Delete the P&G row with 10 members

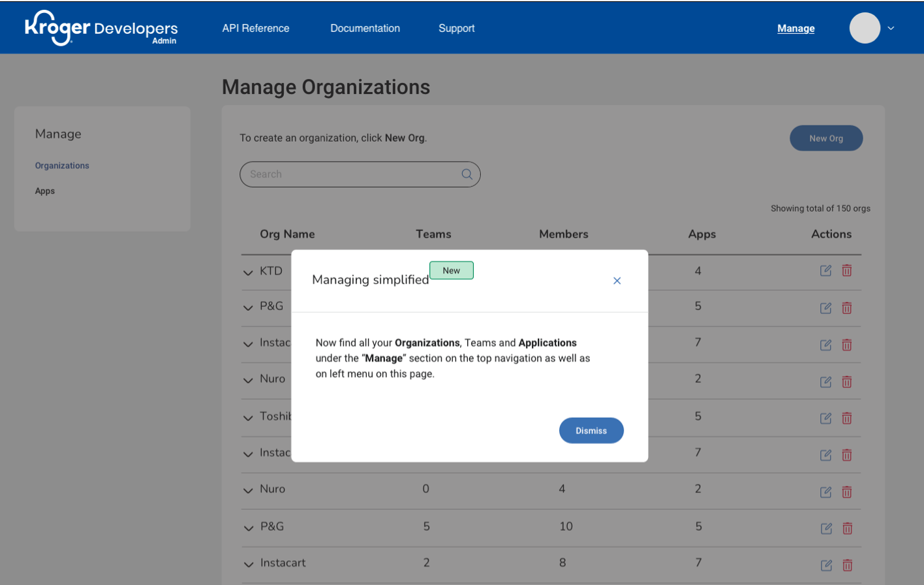pos(848,528)
